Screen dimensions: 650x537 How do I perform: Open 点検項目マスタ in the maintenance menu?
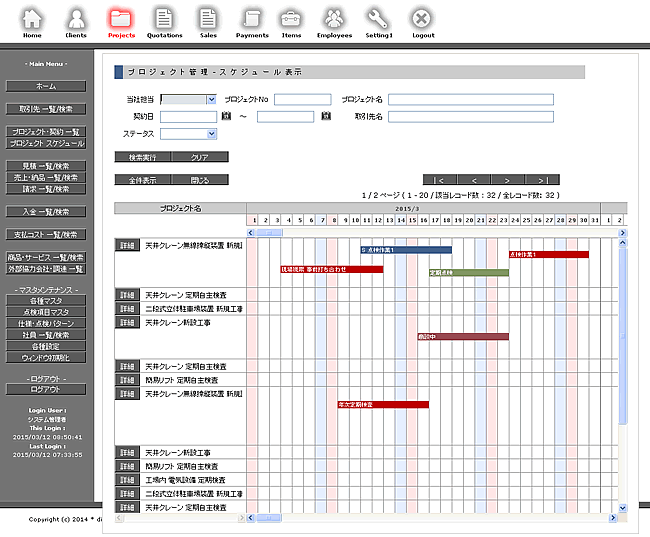click(x=46, y=312)
